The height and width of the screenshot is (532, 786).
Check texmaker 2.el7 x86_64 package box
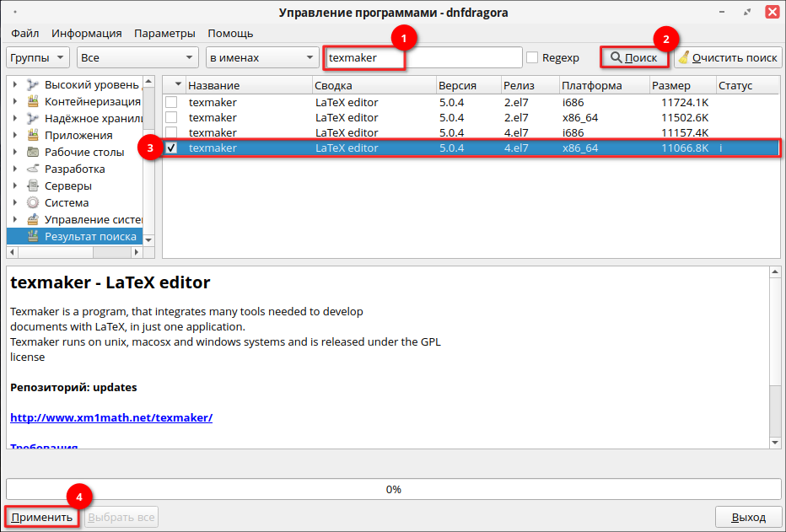click(171, 117)
